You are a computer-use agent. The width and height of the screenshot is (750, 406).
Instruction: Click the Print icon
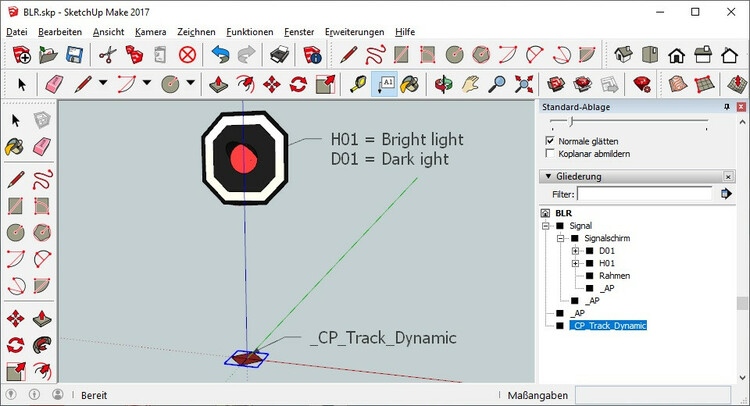[279, 55]
